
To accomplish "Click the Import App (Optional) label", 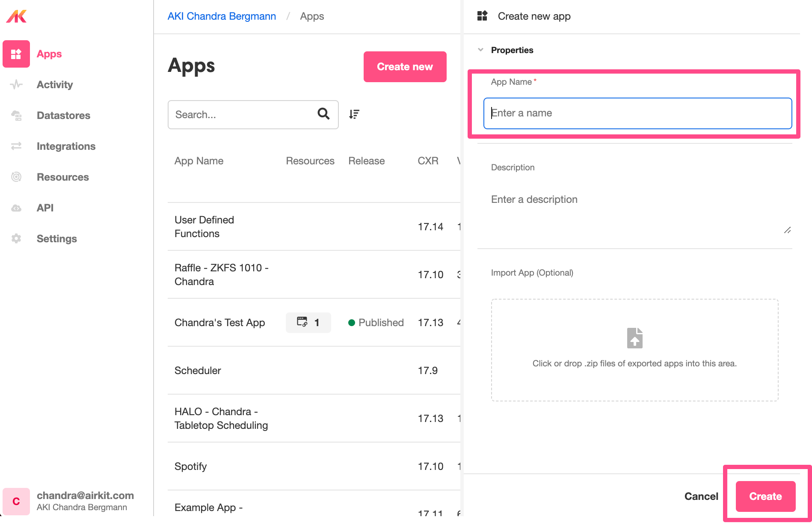I will click(532, 273).
